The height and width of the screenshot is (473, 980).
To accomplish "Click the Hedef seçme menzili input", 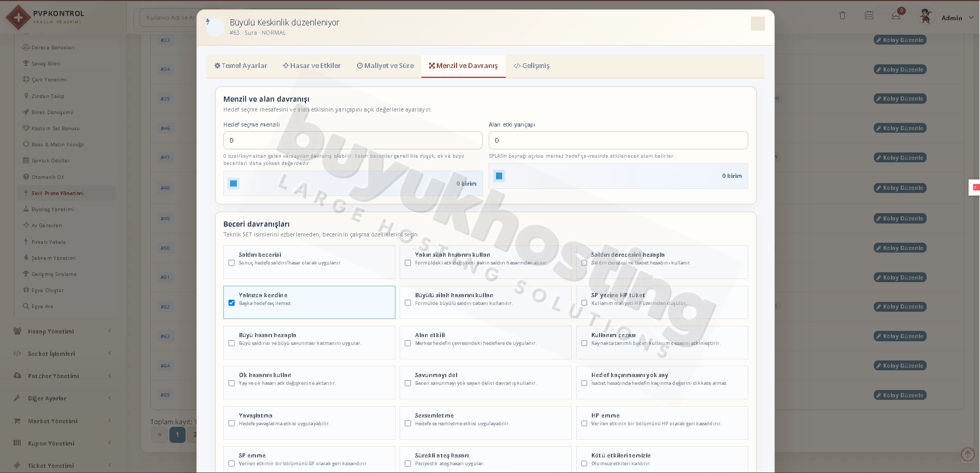I will pos(353,141).
